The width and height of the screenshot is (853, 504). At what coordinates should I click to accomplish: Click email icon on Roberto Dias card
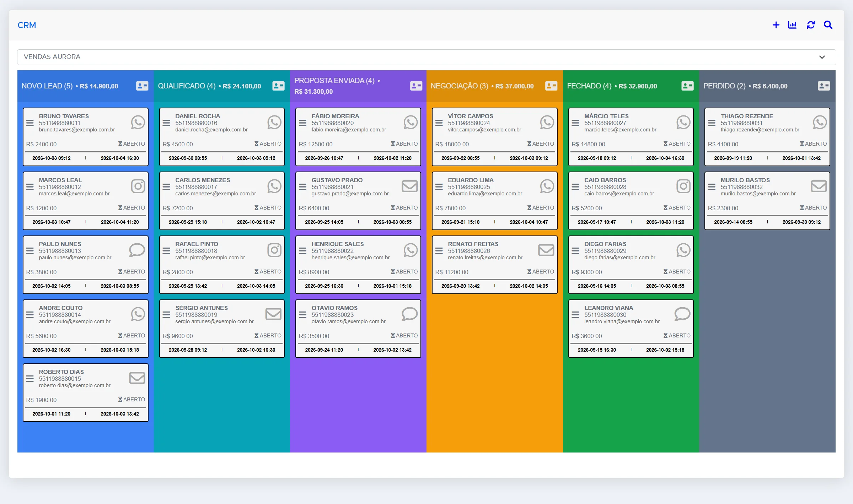tap(137, 378)
